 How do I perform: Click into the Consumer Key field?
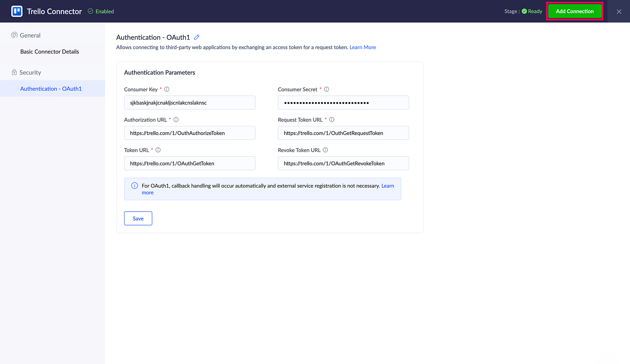tap(190, 103)
